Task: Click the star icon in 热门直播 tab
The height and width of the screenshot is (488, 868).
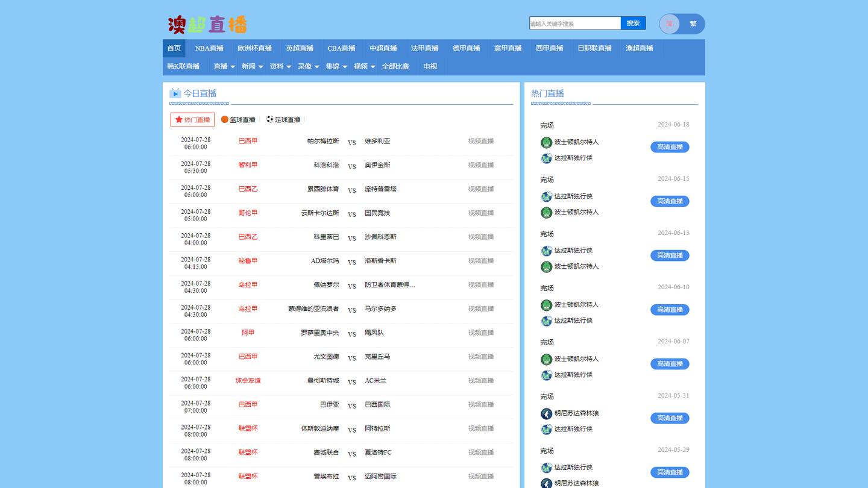Action: [x=179, y=119]
